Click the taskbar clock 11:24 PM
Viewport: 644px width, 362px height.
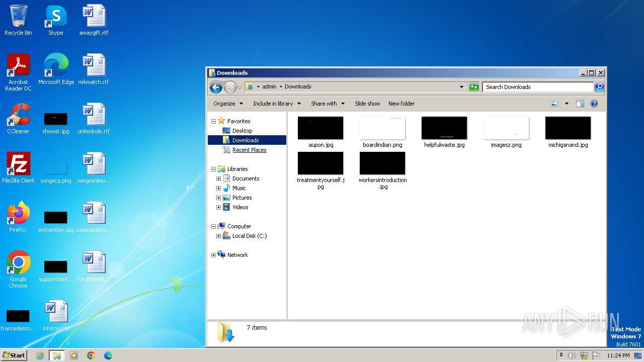[x=618, y=355]
